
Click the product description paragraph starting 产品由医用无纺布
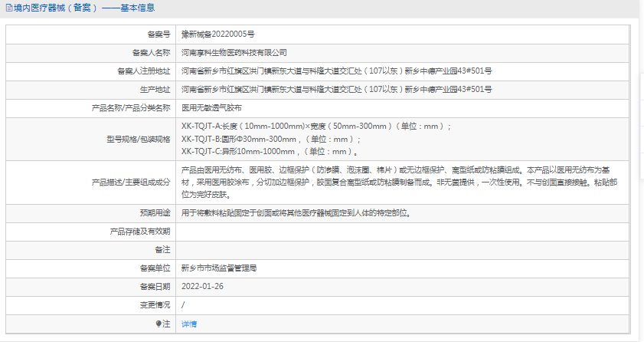click(x=399, y=182)
